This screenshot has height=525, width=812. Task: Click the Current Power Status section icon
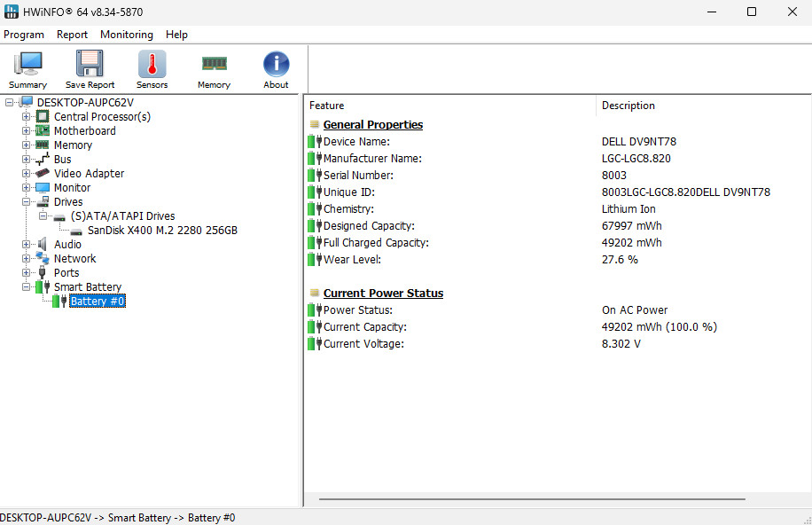[315, 293]
